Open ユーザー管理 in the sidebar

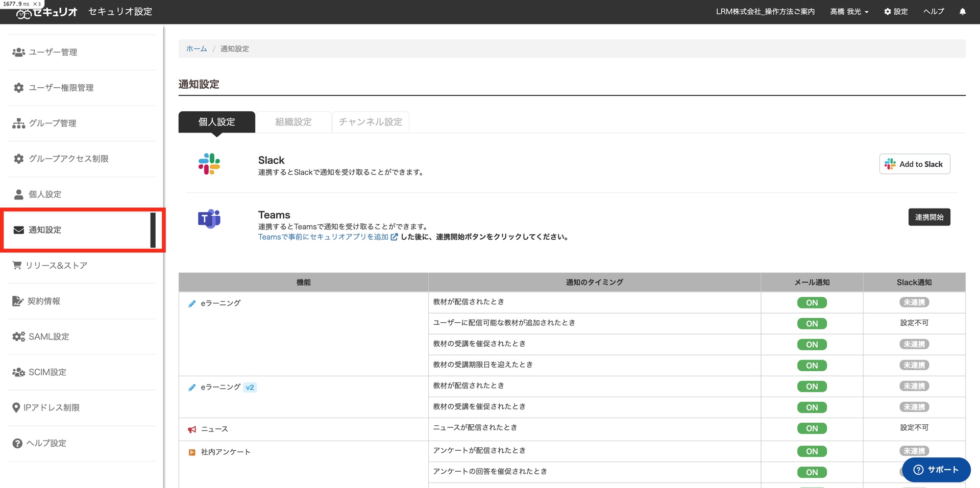[x=82, y=52]
